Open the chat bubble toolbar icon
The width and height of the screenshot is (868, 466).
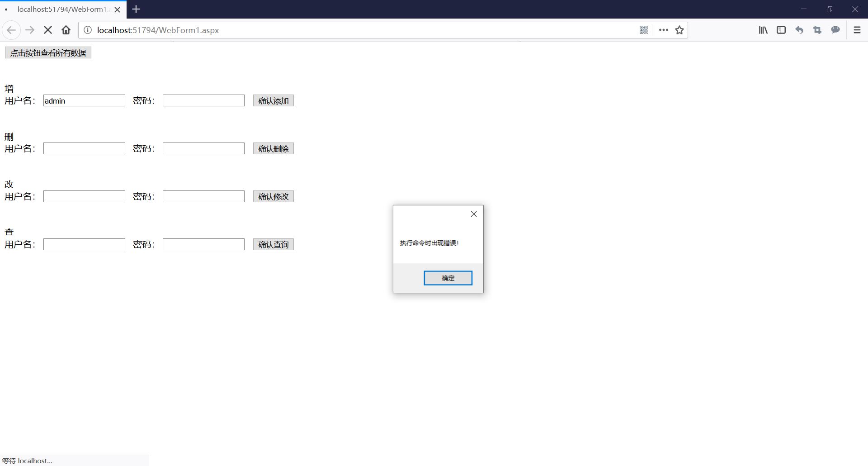[x=835, y=30]
